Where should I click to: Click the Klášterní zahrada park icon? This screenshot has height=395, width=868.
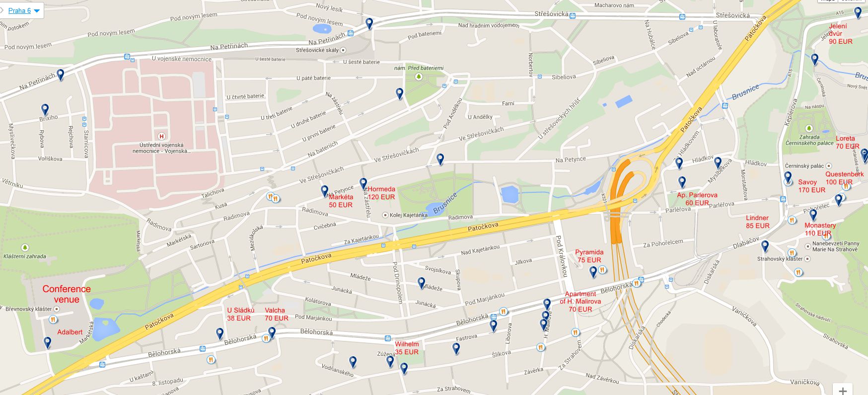click(25, 247)
